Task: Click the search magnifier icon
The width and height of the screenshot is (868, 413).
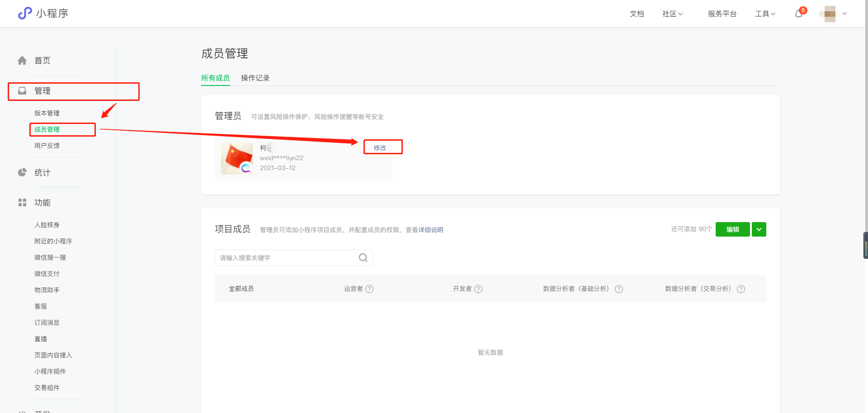Action: click(x=363, y=257)
